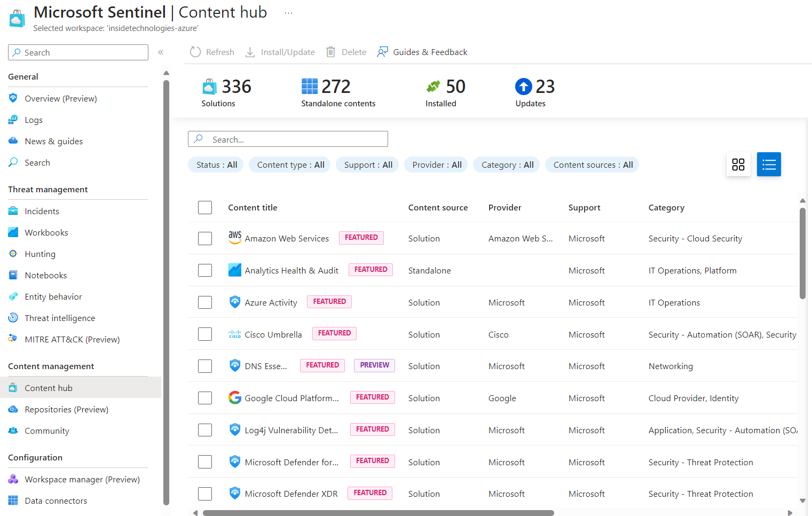The width and height of the screenshot is (812, 516).
Task: Click the table vertical scrollbar thumb
Action: coord(802,253)
